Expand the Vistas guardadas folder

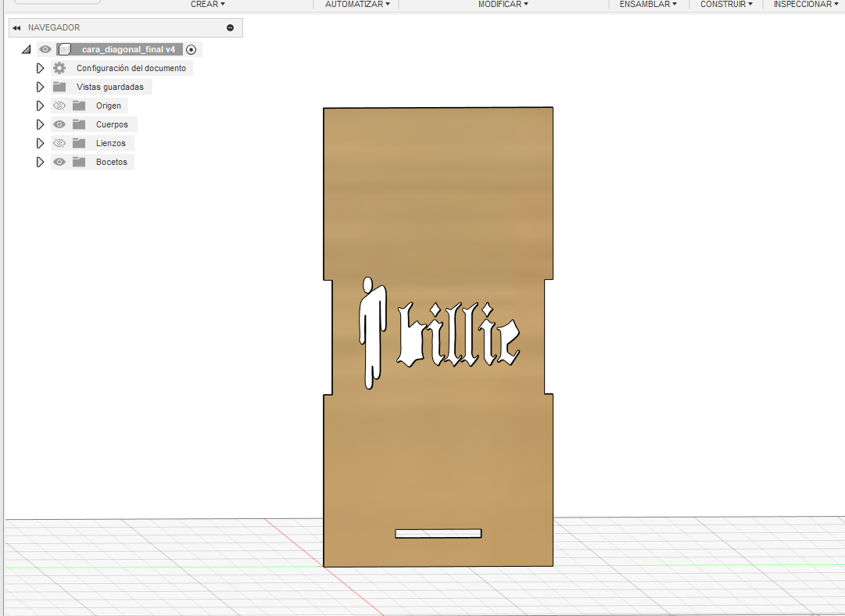pyautogui.click(x=40, y=87)
